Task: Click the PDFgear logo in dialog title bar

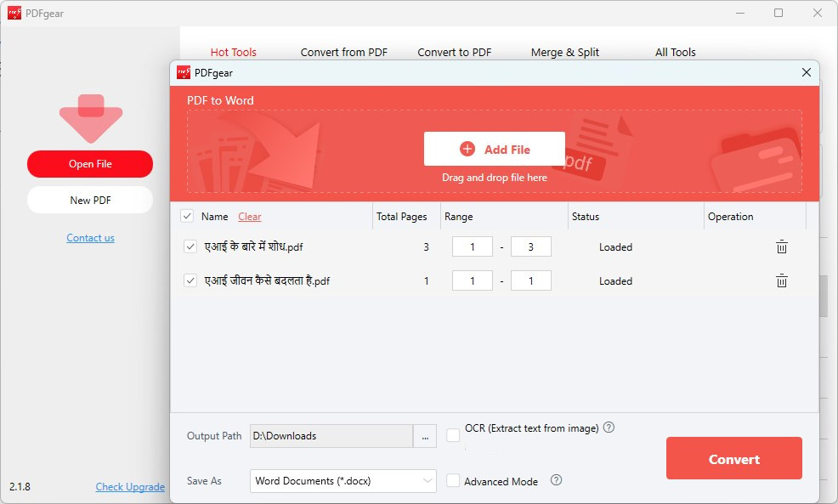Action: click(184, 73)
